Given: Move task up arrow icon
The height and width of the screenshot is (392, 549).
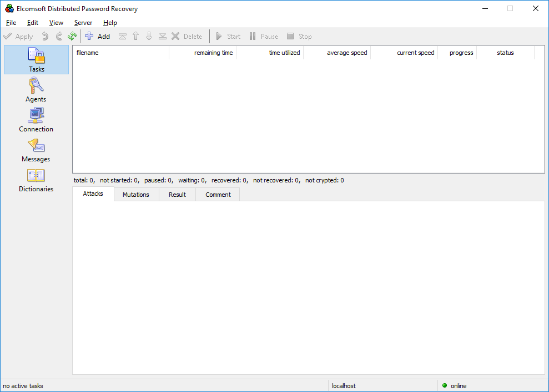Looking at the screenshot, I should (136, 37).
